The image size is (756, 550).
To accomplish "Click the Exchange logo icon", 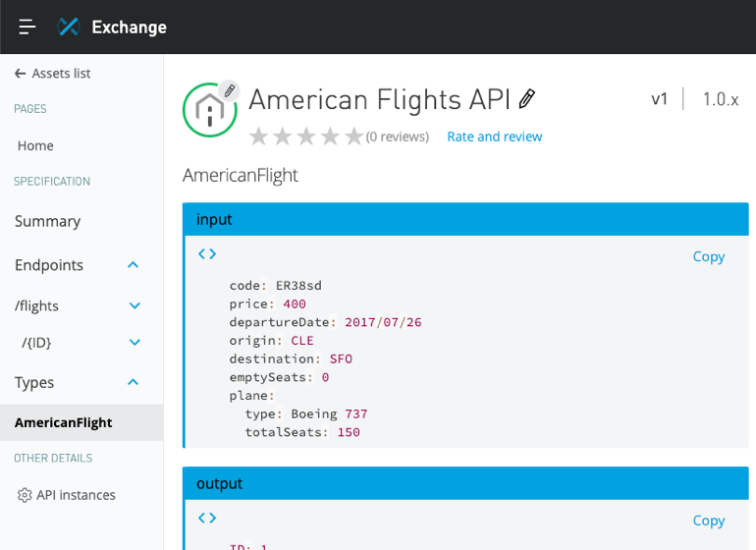I will (69, 27).
